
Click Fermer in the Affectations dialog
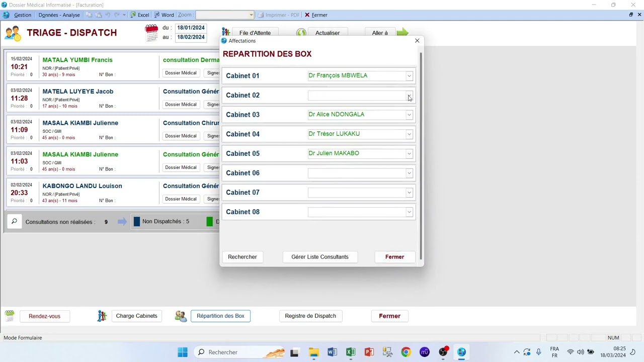coord(394,257)
